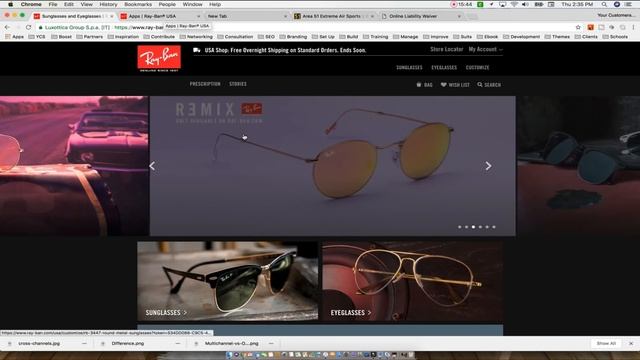Expand the YCS bookmarks folder

[x=37, y=37]
